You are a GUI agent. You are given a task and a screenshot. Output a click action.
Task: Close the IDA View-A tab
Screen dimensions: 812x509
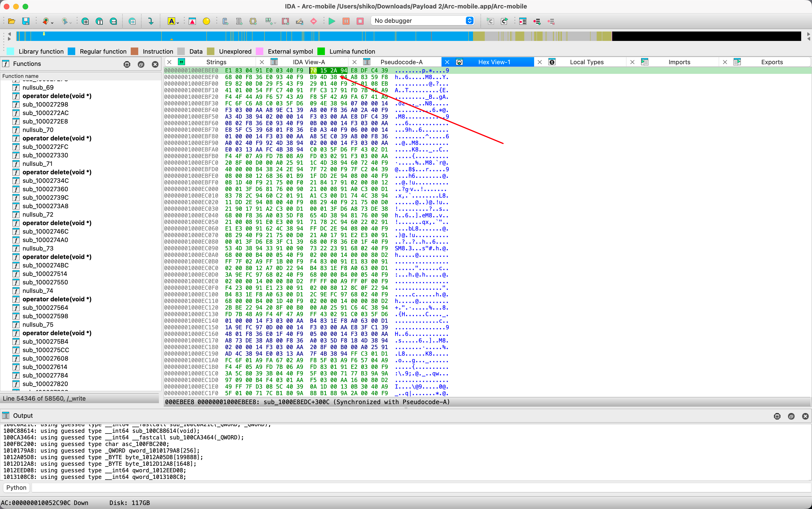pyautogui.click(x=262, y=62)
